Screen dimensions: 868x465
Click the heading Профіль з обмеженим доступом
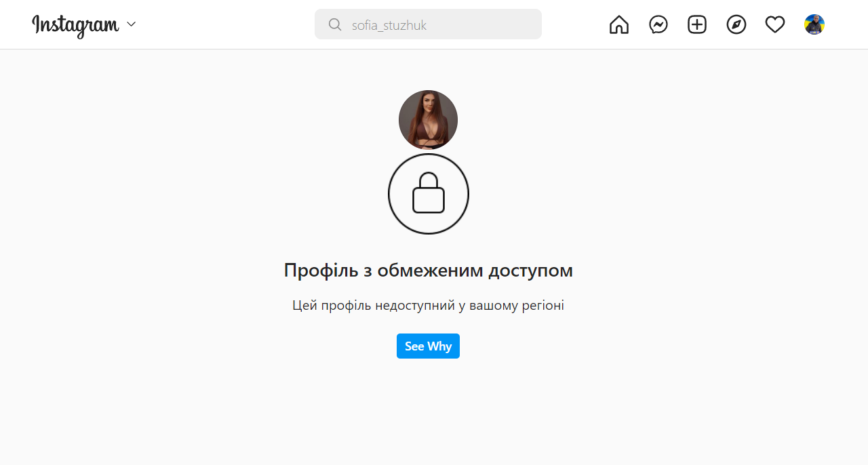[429, 270]
